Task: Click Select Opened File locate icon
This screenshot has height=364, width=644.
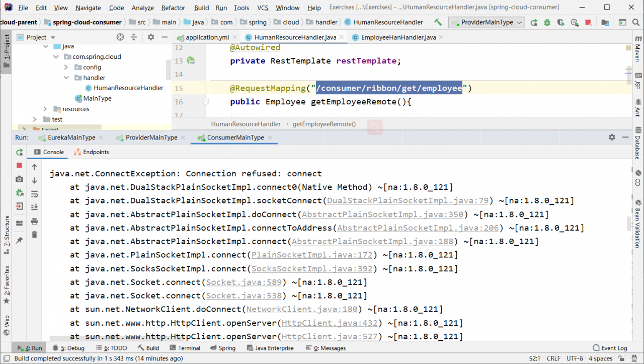Action: (120, 37)
